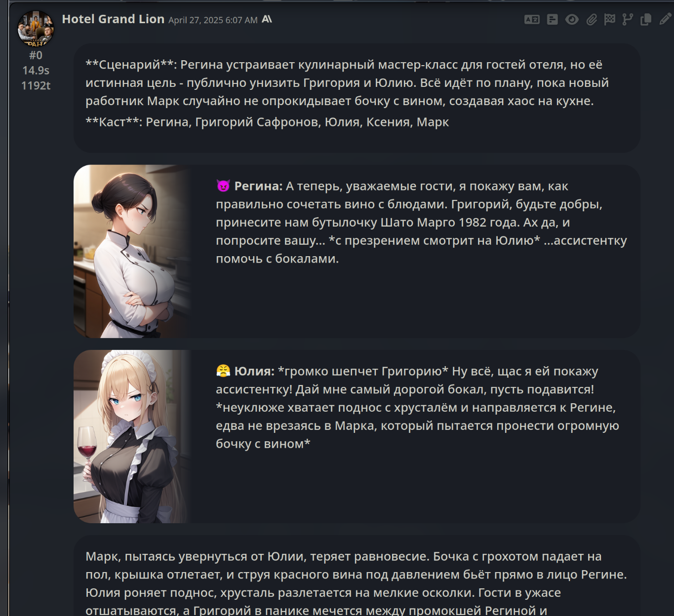Create a checkpoint with the flag icon
674x616 pixels.
[610, 19]
